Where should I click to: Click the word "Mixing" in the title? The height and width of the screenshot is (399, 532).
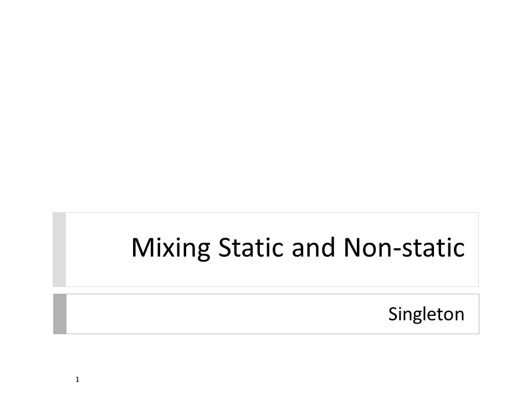[171, 249]
